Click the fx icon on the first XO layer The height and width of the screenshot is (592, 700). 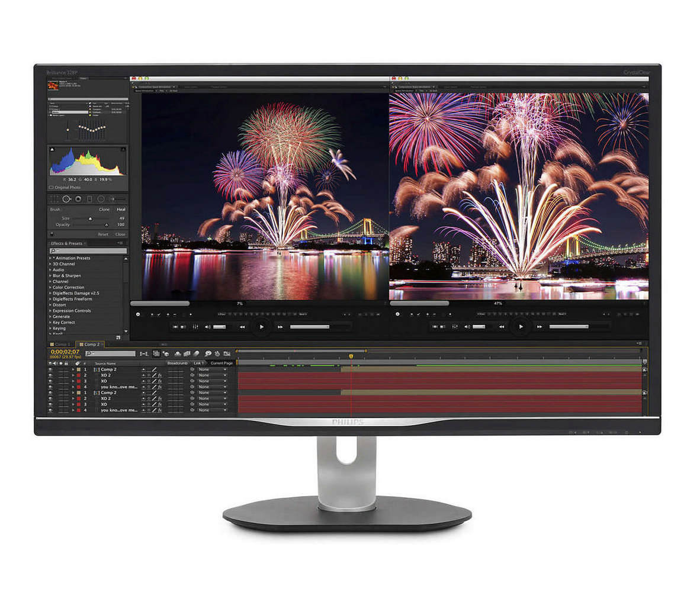[x=160, y=381]
